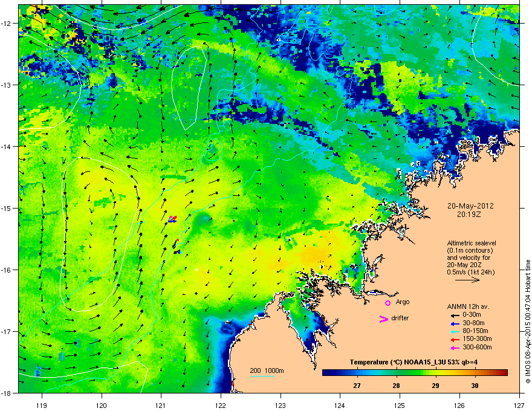Click the '20-May-2012' date text
Viewport: 532px width, 411px height.
(x=470, y=206)
